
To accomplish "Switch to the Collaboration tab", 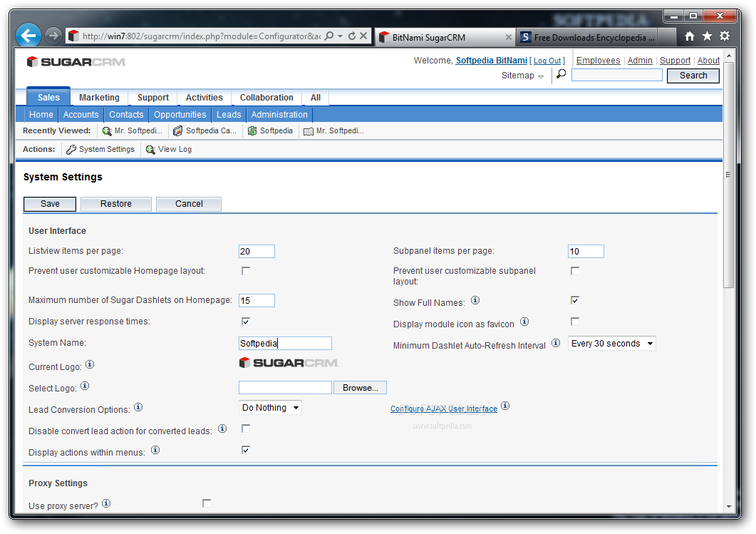I will (x=266, y=98).
